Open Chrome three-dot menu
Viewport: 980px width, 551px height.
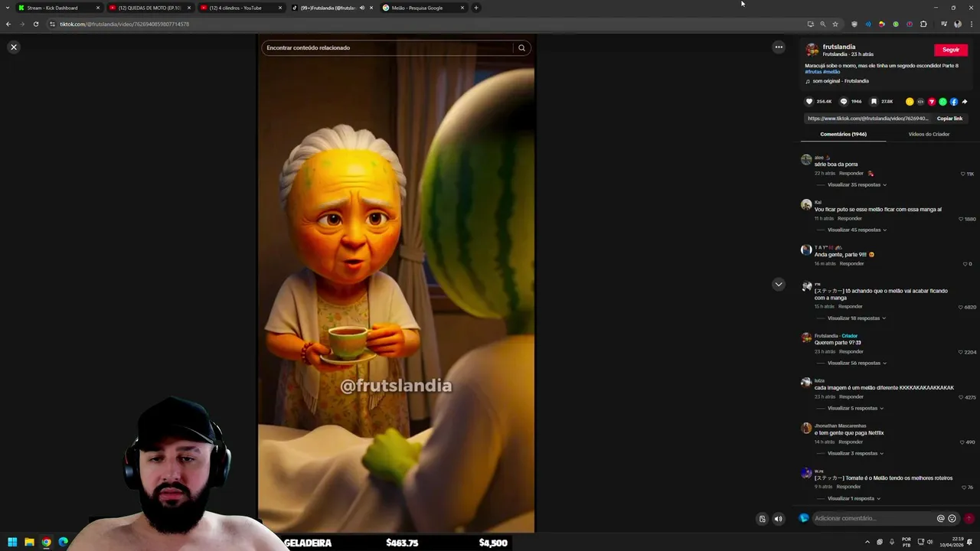click(971, 24)
